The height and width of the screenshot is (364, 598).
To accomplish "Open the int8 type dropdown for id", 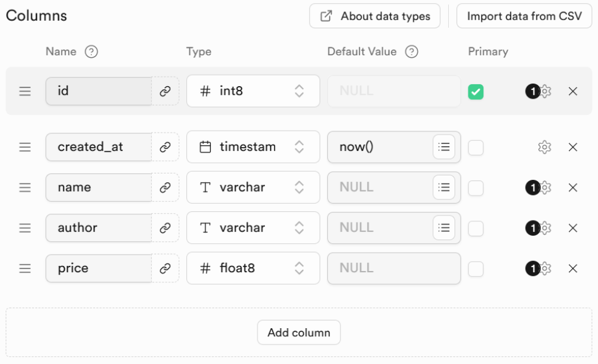I will tap(253, 91).
